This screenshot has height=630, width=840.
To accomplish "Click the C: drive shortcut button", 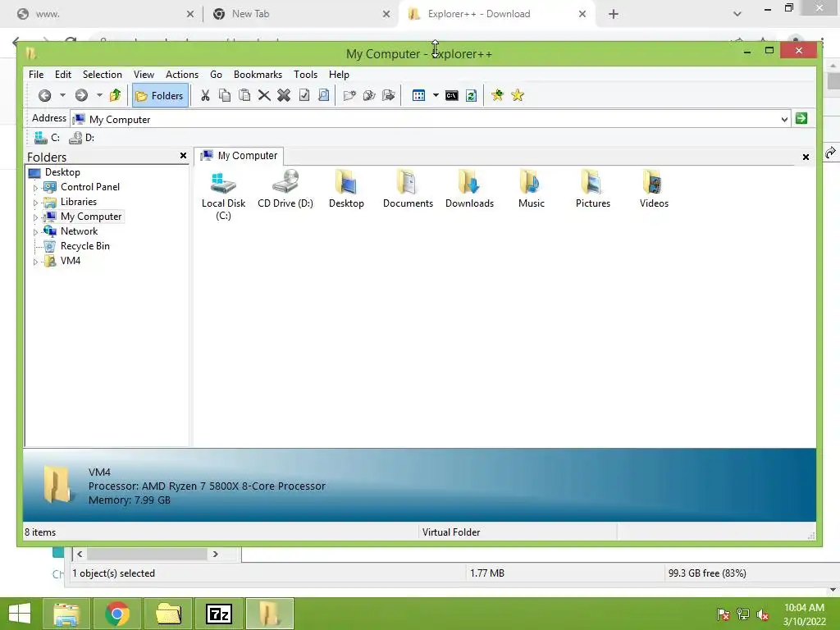I will [47, 138].
